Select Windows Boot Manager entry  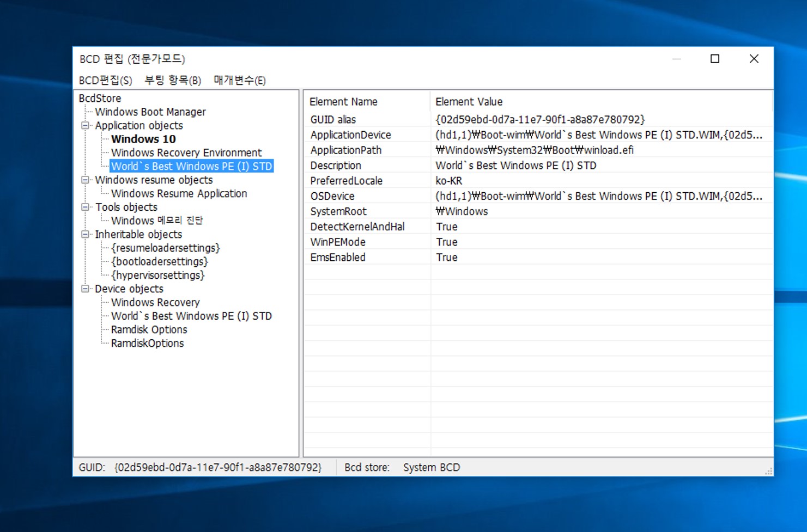pos(150,112)
